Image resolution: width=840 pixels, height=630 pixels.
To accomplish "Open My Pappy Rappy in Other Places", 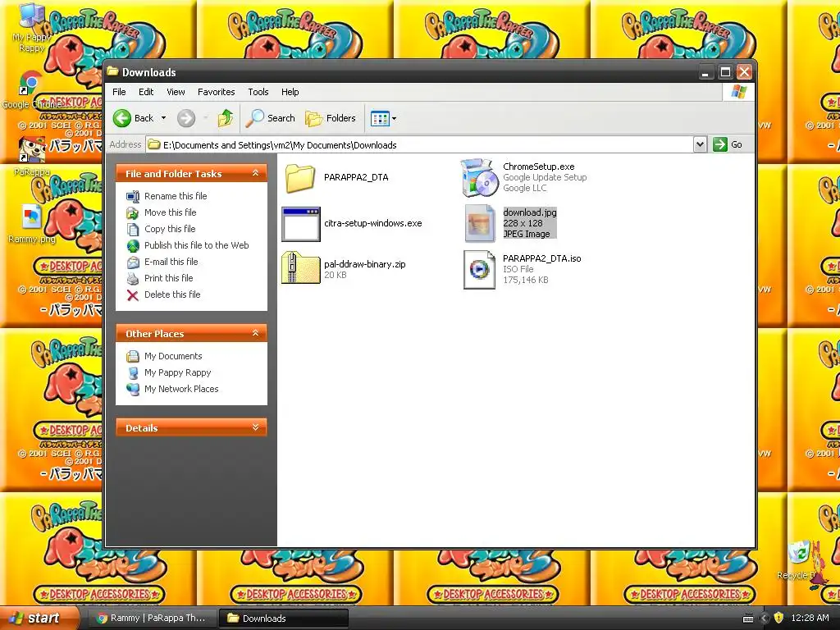I will (x=177, y=373).
